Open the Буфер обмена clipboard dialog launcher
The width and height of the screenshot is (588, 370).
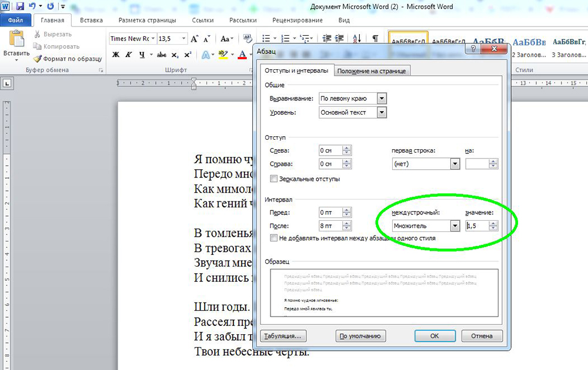[101, 70]
